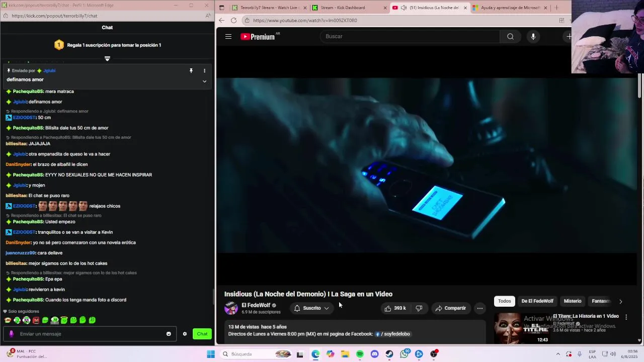Go back in the YouTube browser window
This screenshot has height=362, width=644.
pos(222,20)
